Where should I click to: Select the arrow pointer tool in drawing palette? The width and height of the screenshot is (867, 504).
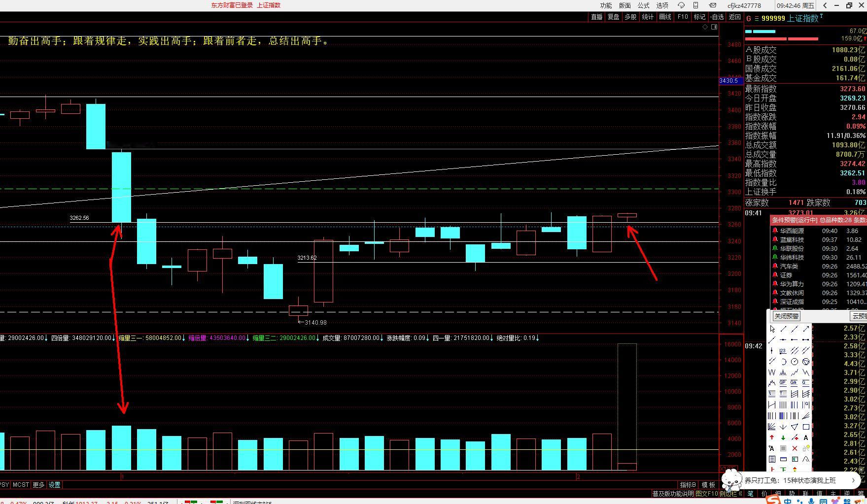(772, 329)
